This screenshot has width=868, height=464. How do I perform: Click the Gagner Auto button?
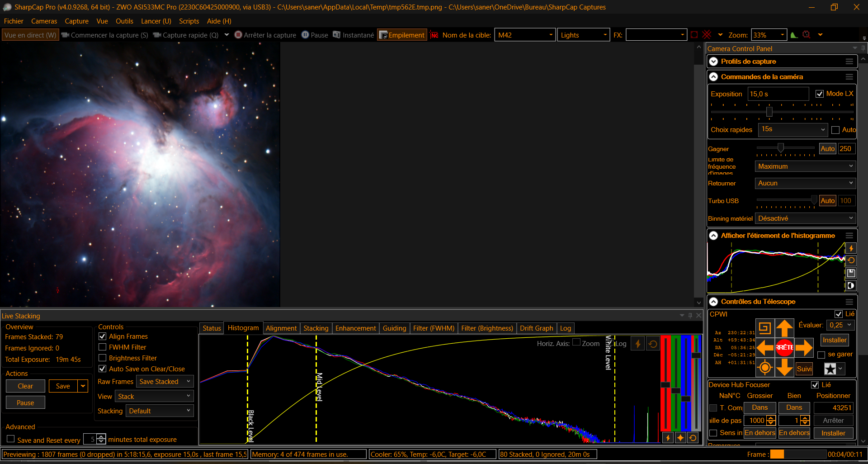(827, 149)
